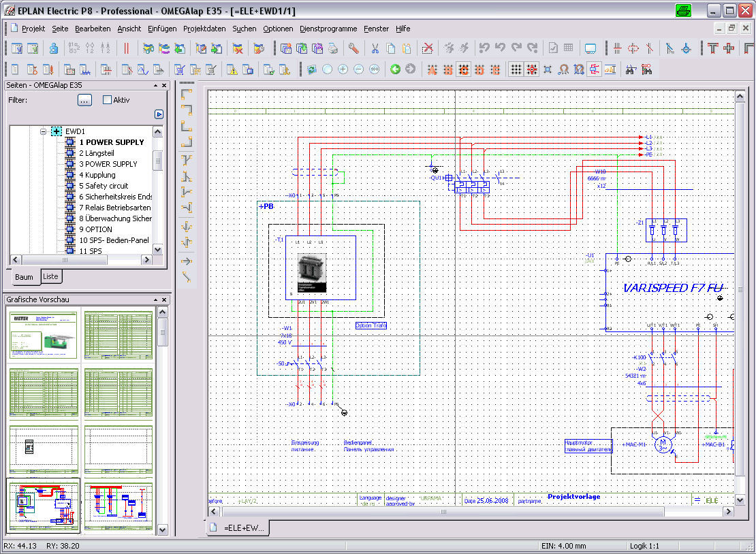Viewport: 756px width, 554px height.
Task: Click the printer icon in toolbar
Action: click(332, 48)
